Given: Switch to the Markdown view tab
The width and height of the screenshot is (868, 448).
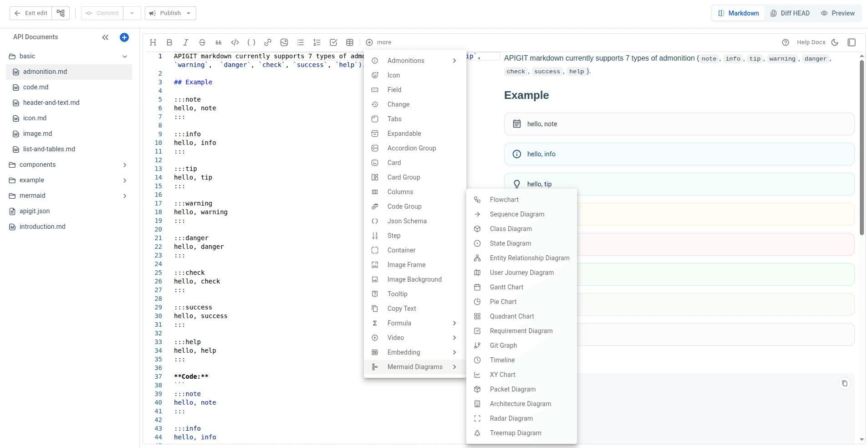Looking at the screenshot, I should click(x=738, y=13).
